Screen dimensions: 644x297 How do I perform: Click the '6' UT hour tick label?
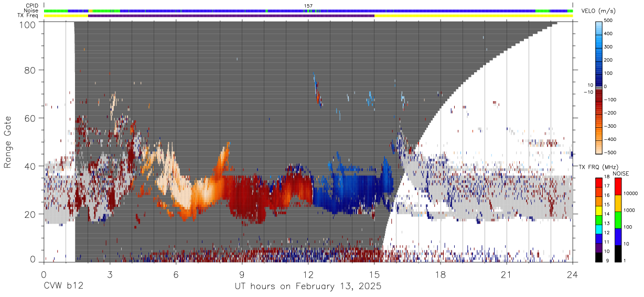(x=176, y=274)
